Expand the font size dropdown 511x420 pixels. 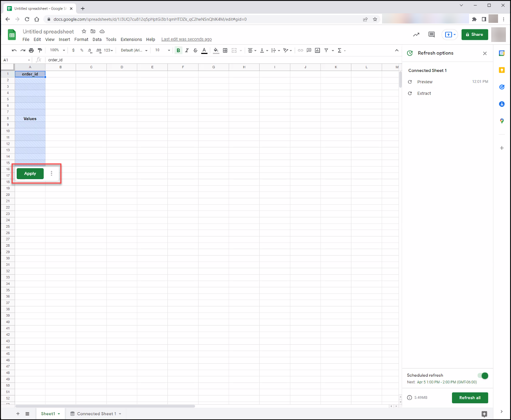pyautogui.click(x=162, y=50)
